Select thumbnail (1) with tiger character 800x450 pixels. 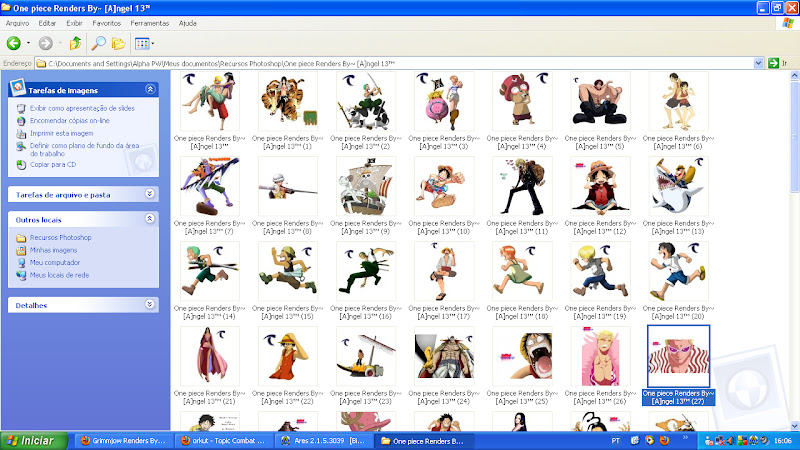tap(288, 101)
